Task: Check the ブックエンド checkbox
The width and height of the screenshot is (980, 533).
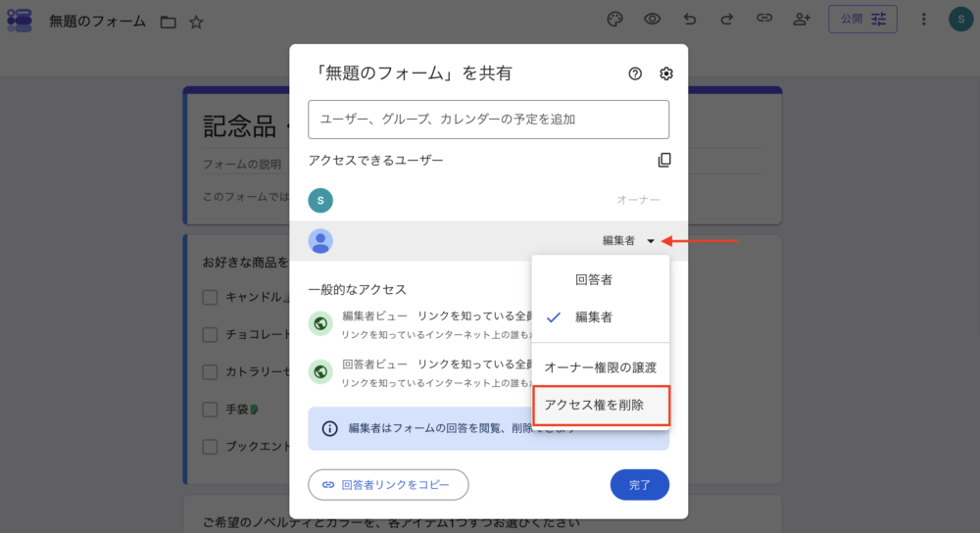Action: (210, 448)
